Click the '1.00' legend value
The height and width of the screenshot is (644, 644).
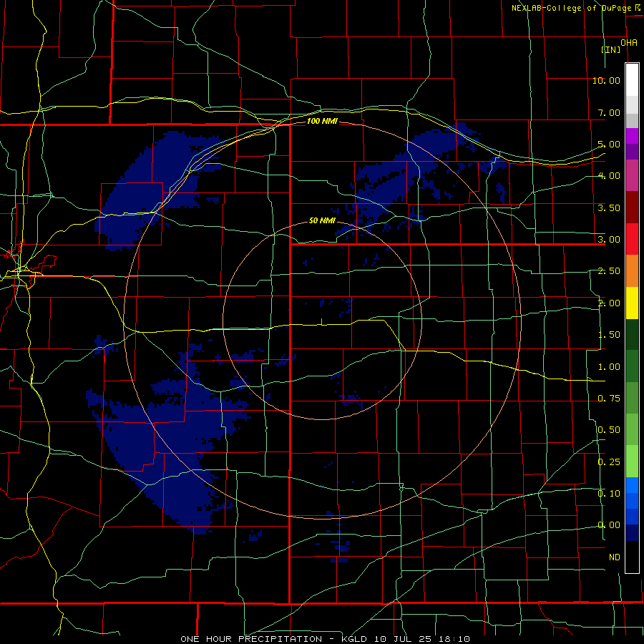[x=609, y=367]
